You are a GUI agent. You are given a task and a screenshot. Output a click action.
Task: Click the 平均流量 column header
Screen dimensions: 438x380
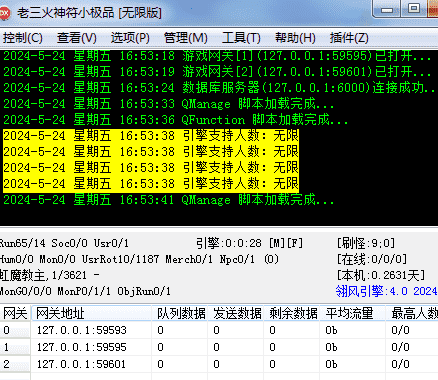[353, 313]
